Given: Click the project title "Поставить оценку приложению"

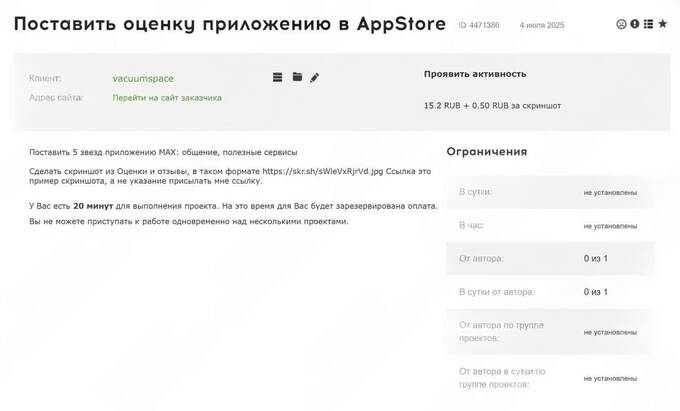Looking at the screenshot, I should point(229,24).
